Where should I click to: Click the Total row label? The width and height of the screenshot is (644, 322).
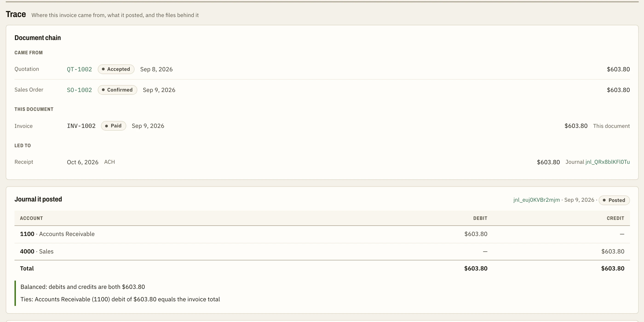coord(27,268)
